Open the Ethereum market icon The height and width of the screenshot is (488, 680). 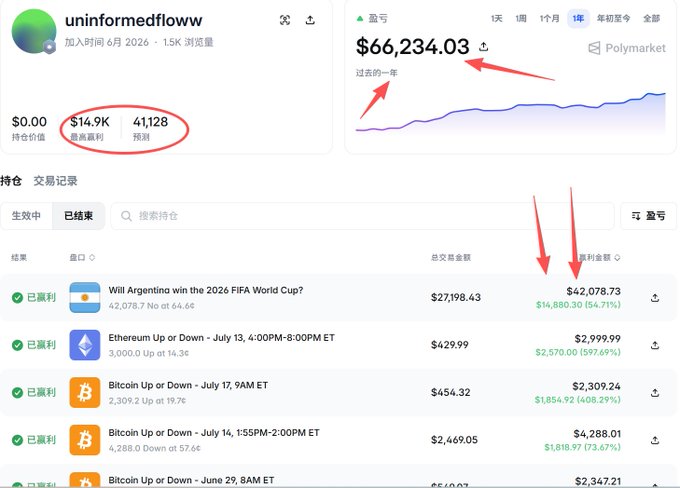pos(85,345)
